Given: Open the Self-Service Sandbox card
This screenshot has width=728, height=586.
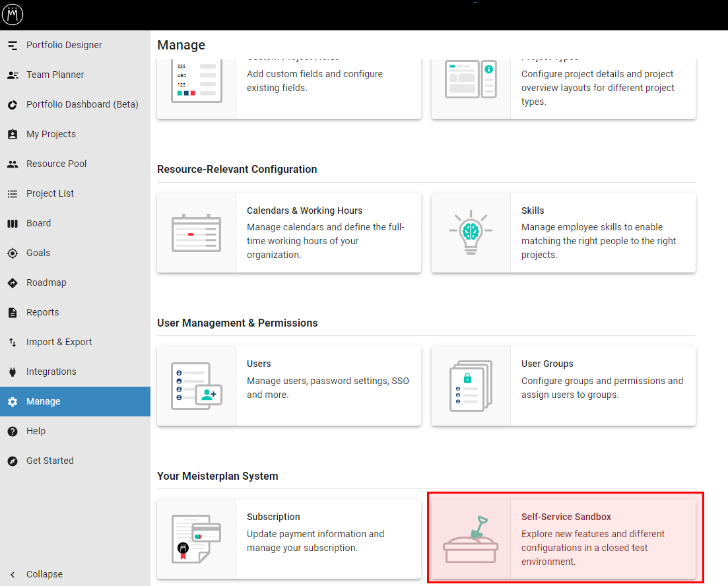Looking at the screenshot, I should coord(564,539).
